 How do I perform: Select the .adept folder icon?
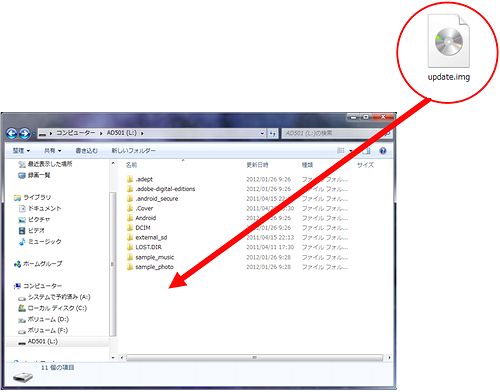pyautogui.click(x=130, y=179)
